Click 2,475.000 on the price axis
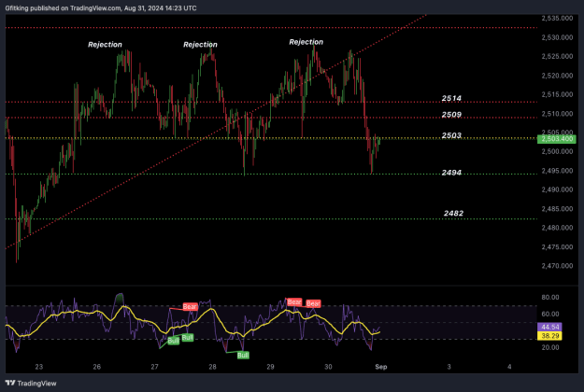Image resolution: width=584 pixels, height=392 pixels. [557, 247]
